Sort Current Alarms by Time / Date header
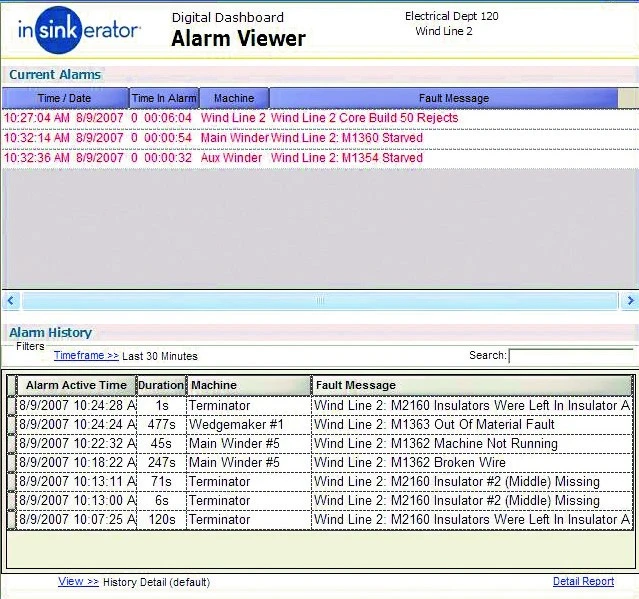This screenshot has width=639, height=599. click(65, 98)
